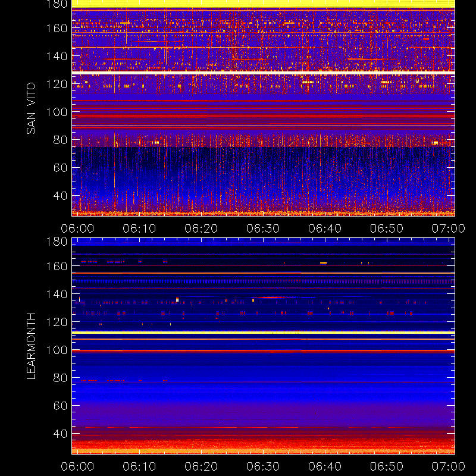The width and height of the screenshot is (476, 476).
Task: Pick 06:50 under the Learmonth plot
Action: pyautogui.click(x=386, y=466)
